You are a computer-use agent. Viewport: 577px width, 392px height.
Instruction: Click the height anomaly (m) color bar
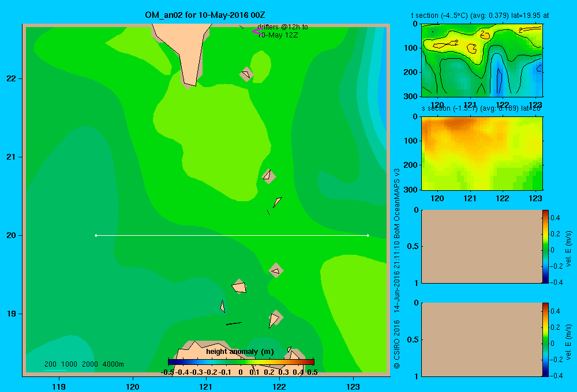click(241, 362)
